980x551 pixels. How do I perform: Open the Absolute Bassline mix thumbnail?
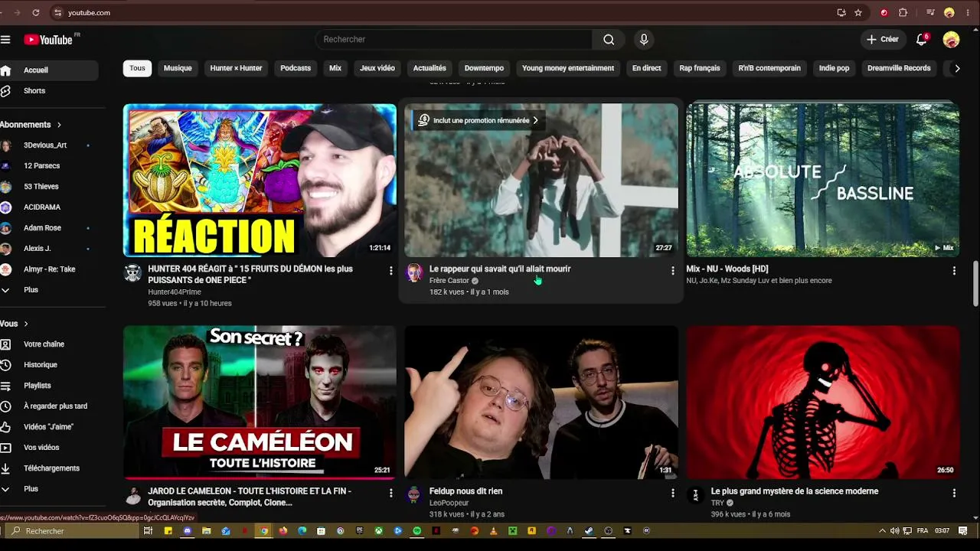pyautogui.click(x=823, y=181)
